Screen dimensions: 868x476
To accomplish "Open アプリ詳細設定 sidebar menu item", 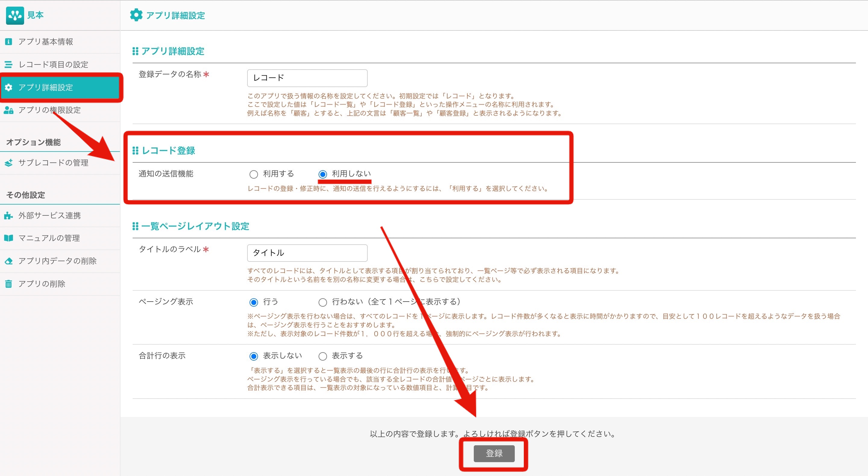I will coord(46,88).
